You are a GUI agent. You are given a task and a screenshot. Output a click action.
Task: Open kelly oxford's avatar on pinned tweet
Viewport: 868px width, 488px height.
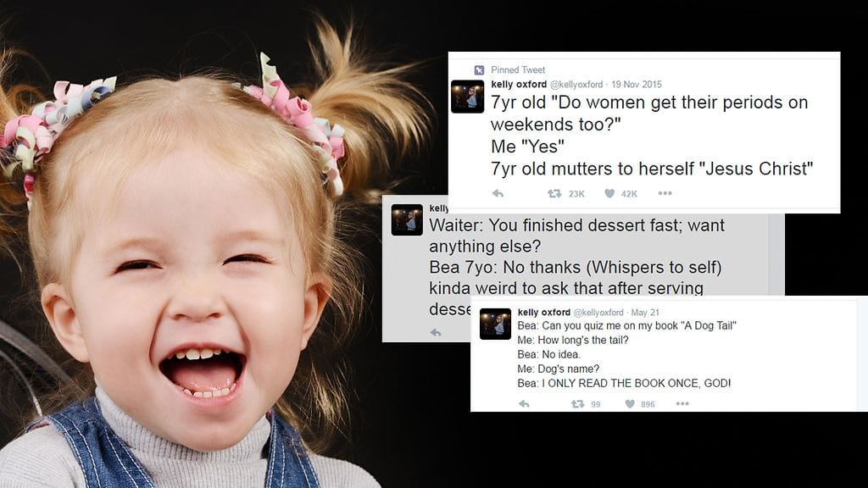coord(467,97)
